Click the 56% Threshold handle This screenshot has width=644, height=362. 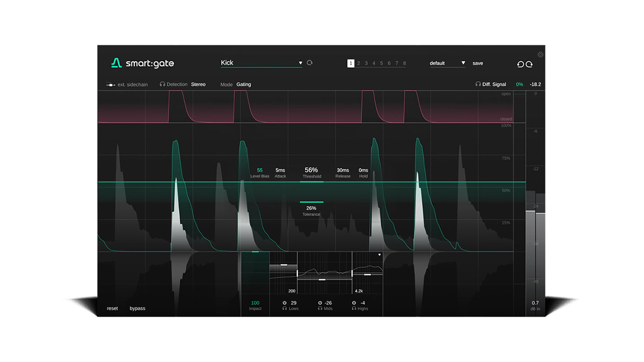(311, 182)
